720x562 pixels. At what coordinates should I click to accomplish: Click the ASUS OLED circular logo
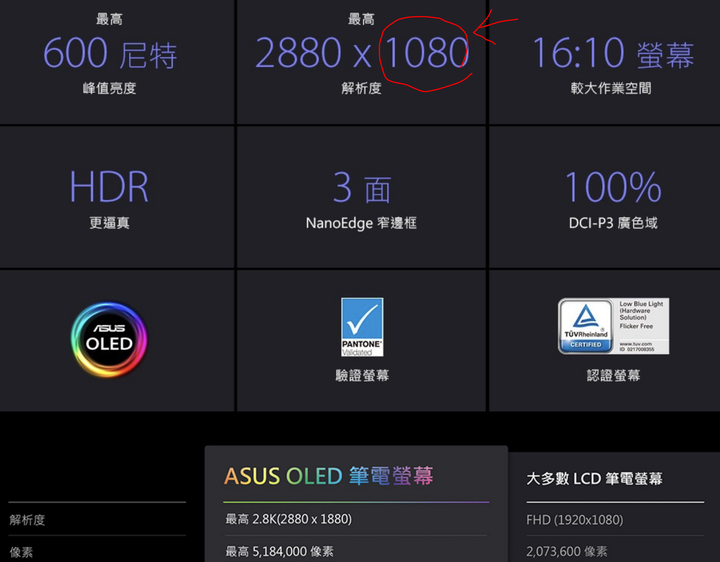(109, 340)
